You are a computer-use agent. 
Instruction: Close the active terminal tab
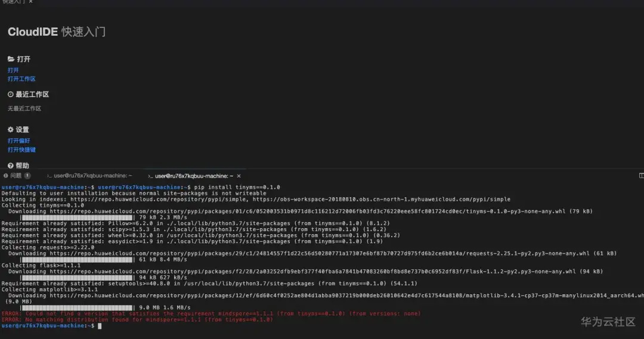239,176
